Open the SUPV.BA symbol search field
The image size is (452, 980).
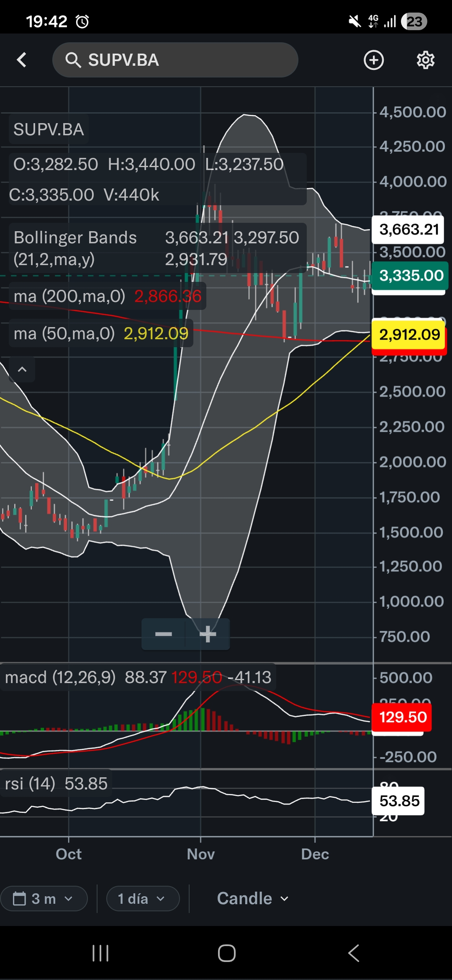(x=175, y=60)
